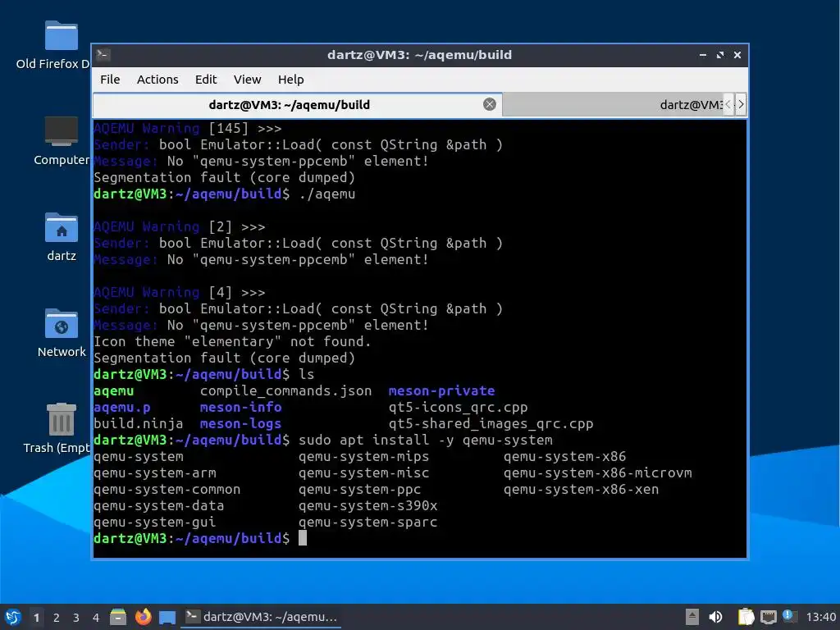
Task: Click the 'qemu-system-gui' completion entry
Action: click(155, 522)
